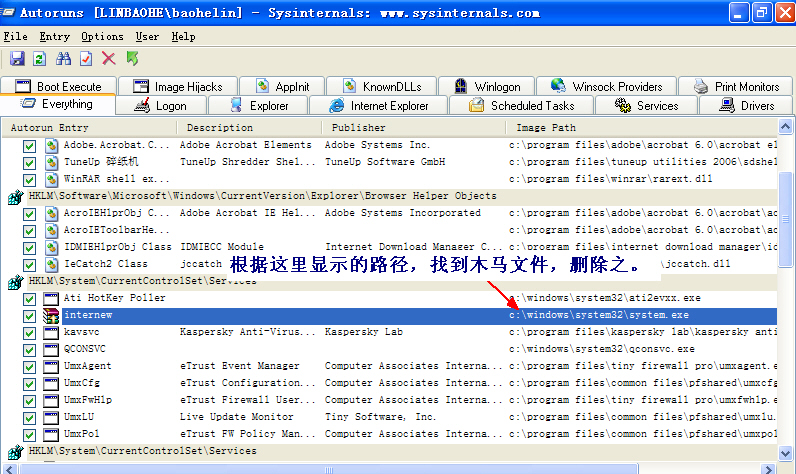
Task: Click the red Delete X icon
Action: [109, 58]
